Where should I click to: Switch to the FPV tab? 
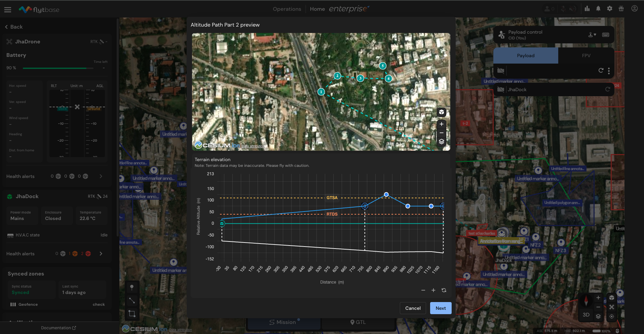[x=586, y=55]
